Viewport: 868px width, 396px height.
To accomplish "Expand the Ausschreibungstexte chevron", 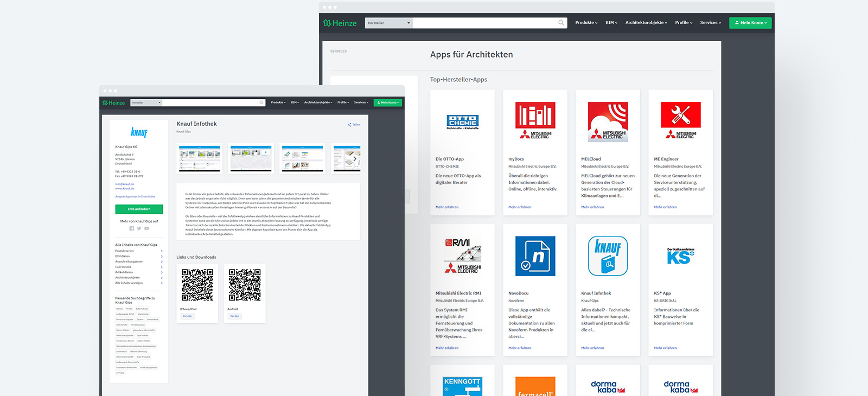I will pyautogui.click(x=162, y=262).
